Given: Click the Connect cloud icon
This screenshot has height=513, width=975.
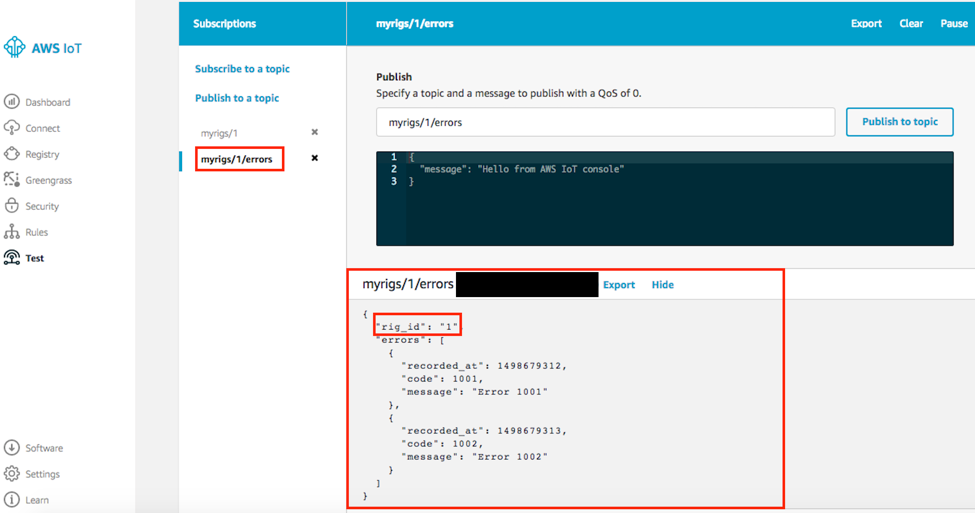Looking at the screenshot, I should (x=11, y=127).
